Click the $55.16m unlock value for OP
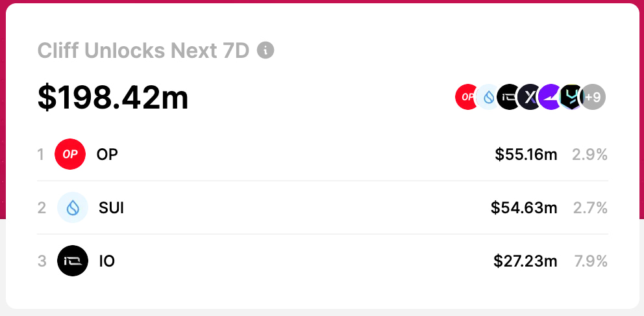 [x=526, y=155]
